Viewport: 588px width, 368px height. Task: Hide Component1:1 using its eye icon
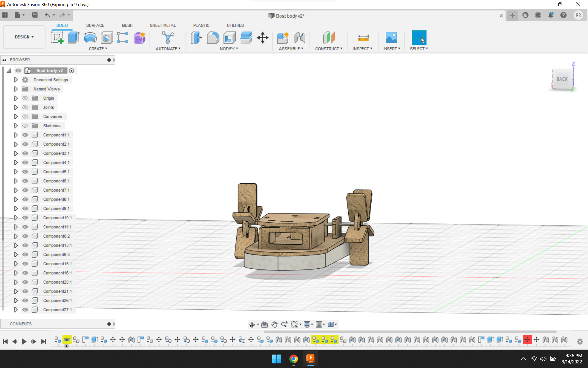[25, 135]
